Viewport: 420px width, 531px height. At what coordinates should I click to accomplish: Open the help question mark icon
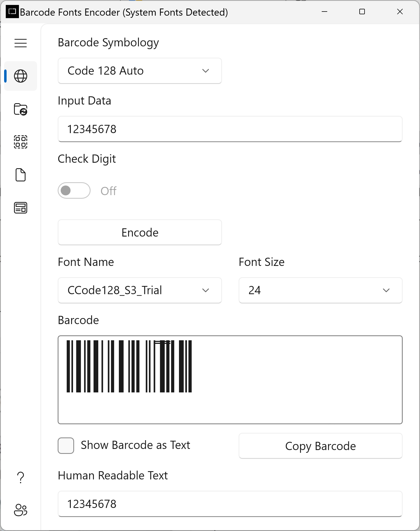click(x=21, y=477)
